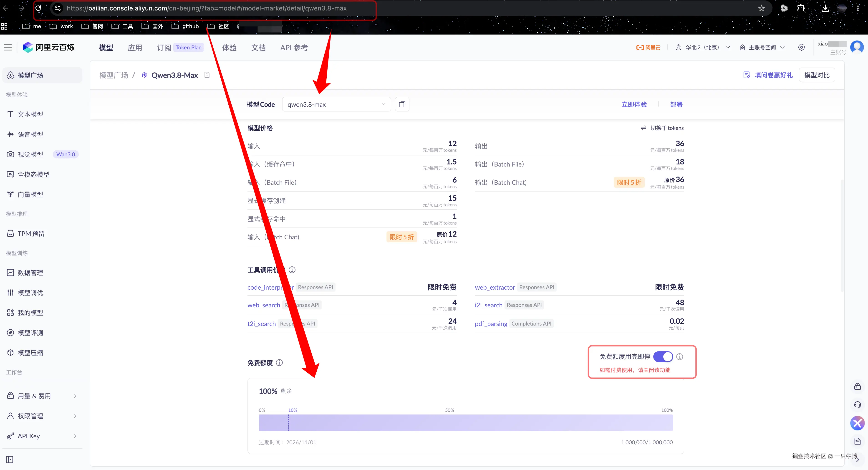Click the browser address bar URL

(207, 8)
